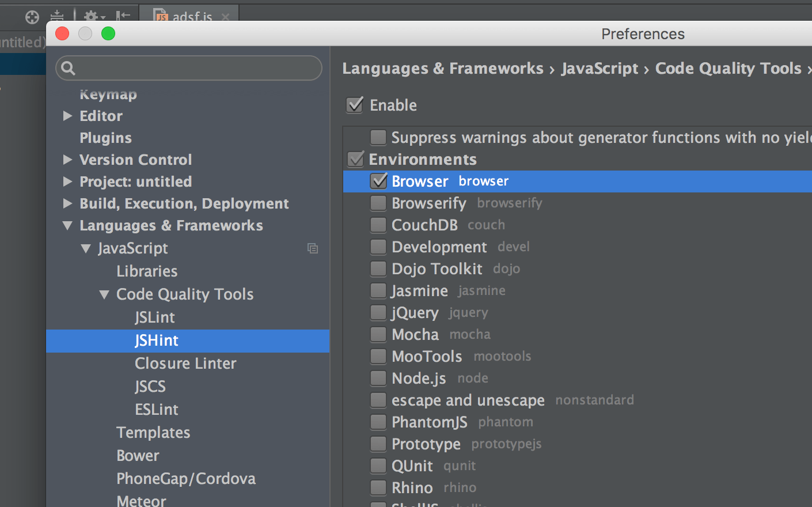812x507 pixels.
Task: Check the Development option checkbox
Action: click(378, 247)
